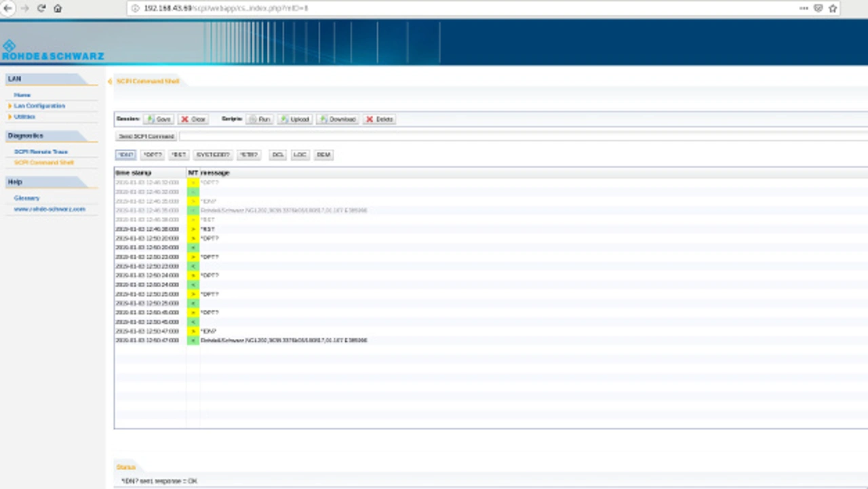Image resolution: width=868 pixels, height=489 pixels.
Task: Run the SCPI script
Action: pyautogui.click(x=259, y=119)
